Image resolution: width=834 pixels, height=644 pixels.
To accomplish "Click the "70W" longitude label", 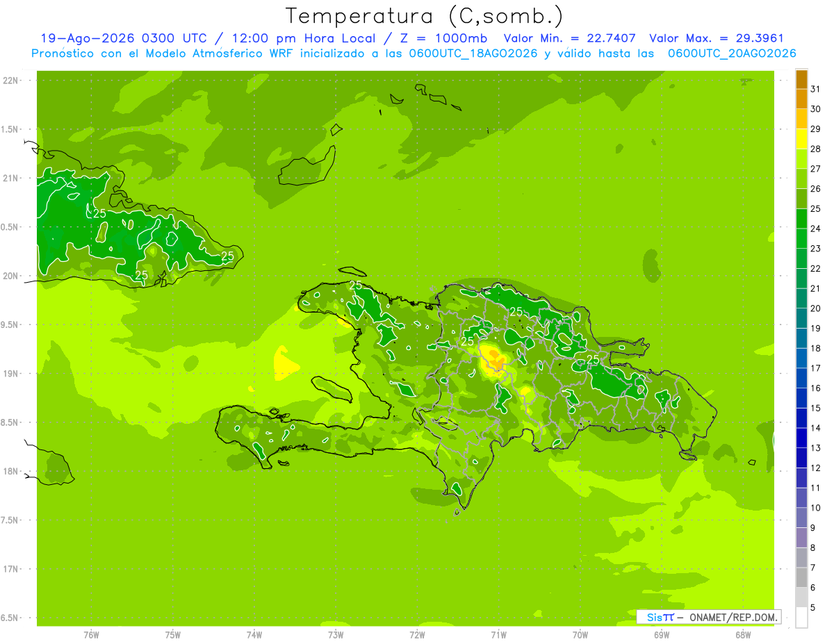I will [580, 635].
